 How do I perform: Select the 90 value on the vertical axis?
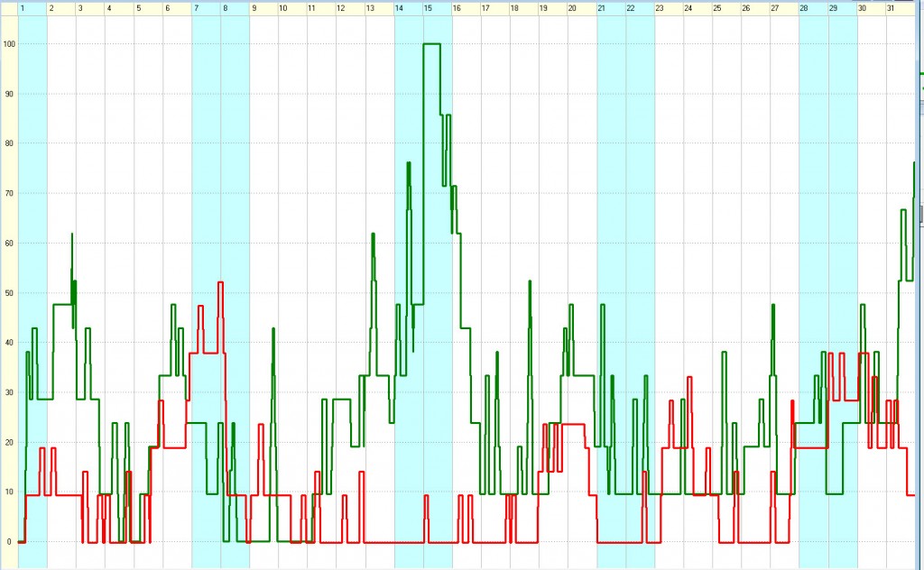coord(9,94)
